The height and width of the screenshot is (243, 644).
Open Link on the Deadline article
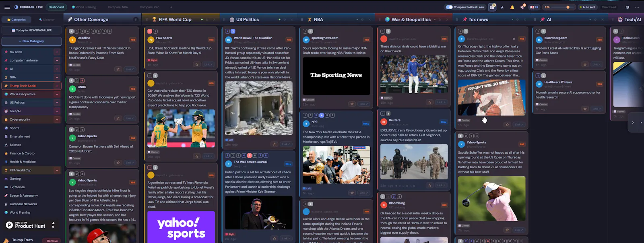129,69
